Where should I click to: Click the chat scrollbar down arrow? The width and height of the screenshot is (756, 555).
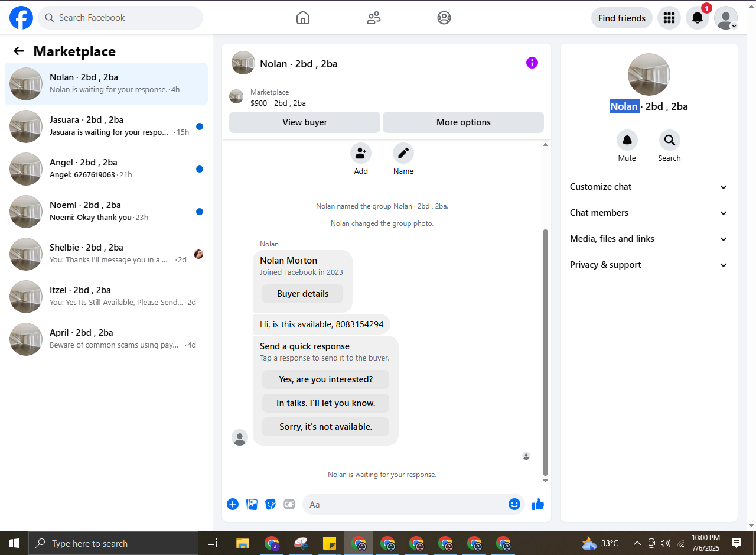click(x=546, y=481)
